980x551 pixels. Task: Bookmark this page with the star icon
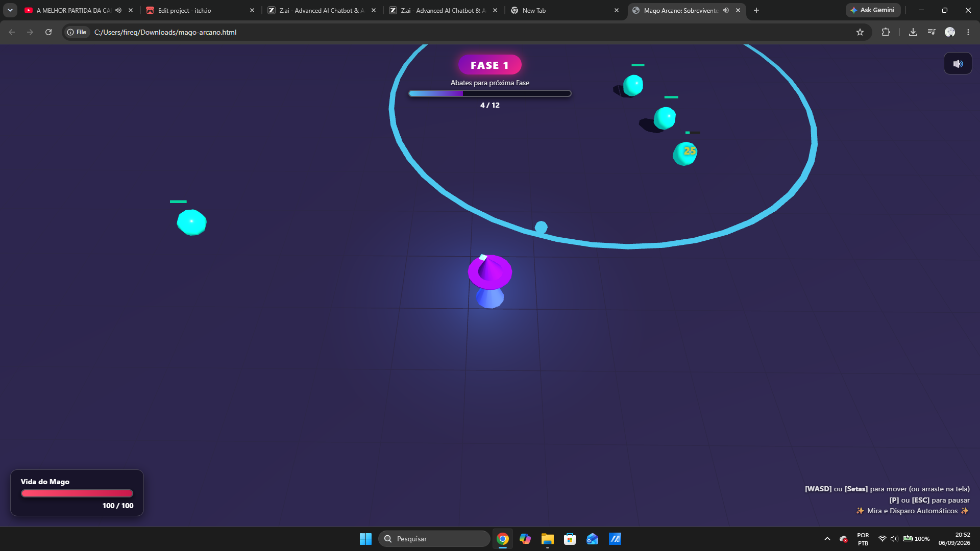pos(860,32)
